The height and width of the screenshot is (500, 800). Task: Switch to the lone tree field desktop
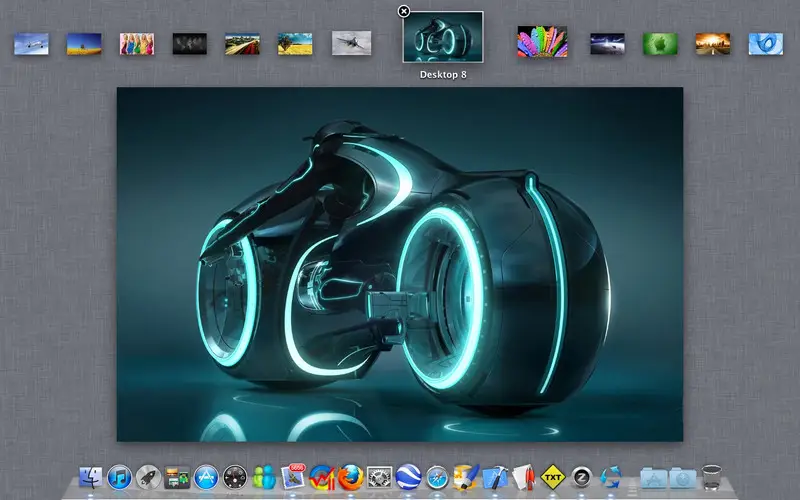84,44
